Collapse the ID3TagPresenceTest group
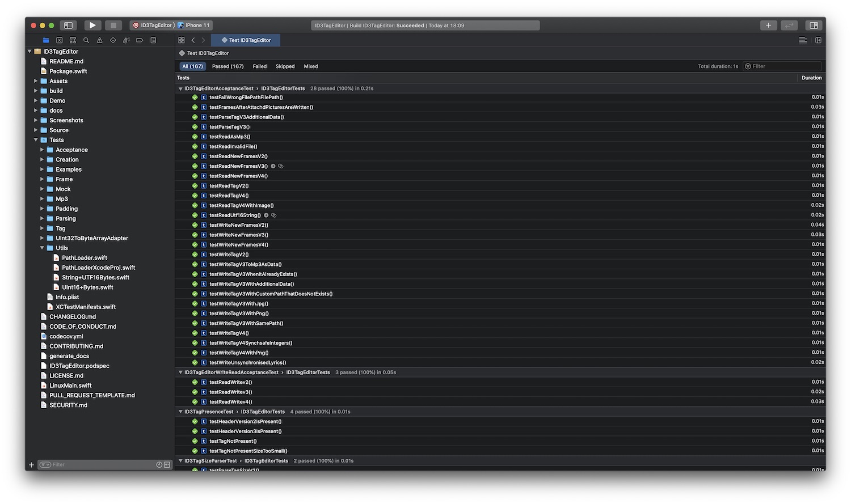The height and width of the screenshot is (504, 851). (180, 412)
